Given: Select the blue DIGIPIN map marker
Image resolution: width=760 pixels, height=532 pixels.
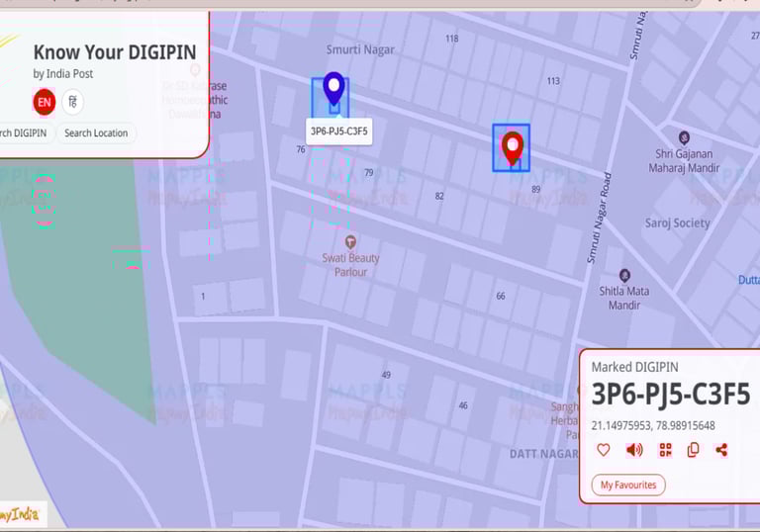Looking at the screenshot, I should pos(333,89).
